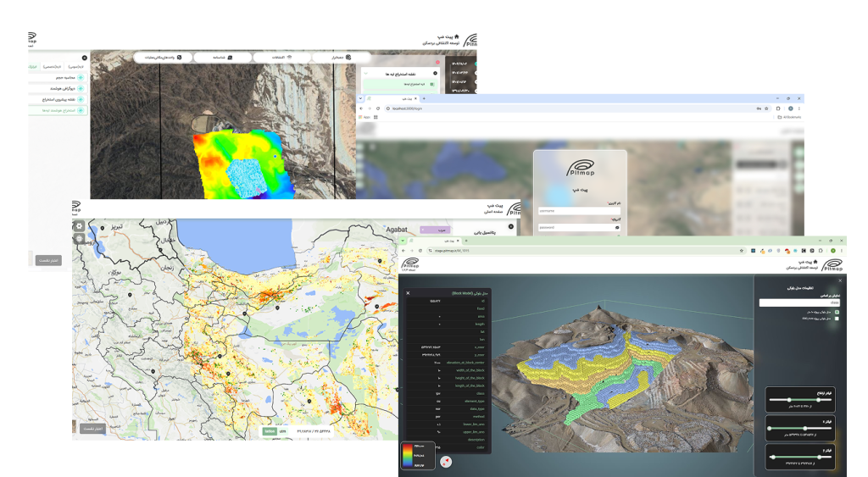Screen dimensions: 868x477
Task: Open Apps shortcut in bookmarks bar
Action: pyautogui.click(x=364, y=117)
